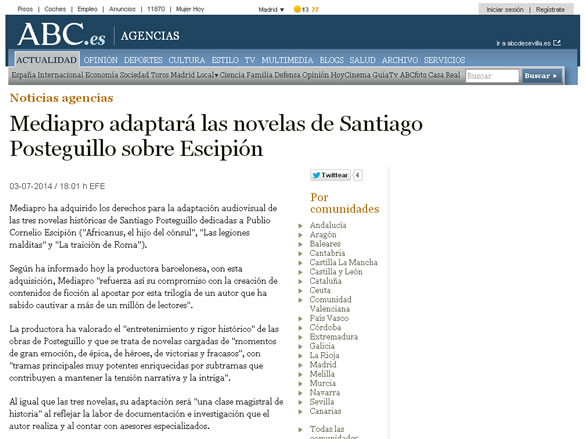Open the ABCfoto subsection

pyautogui.click(x=413, y=75)
